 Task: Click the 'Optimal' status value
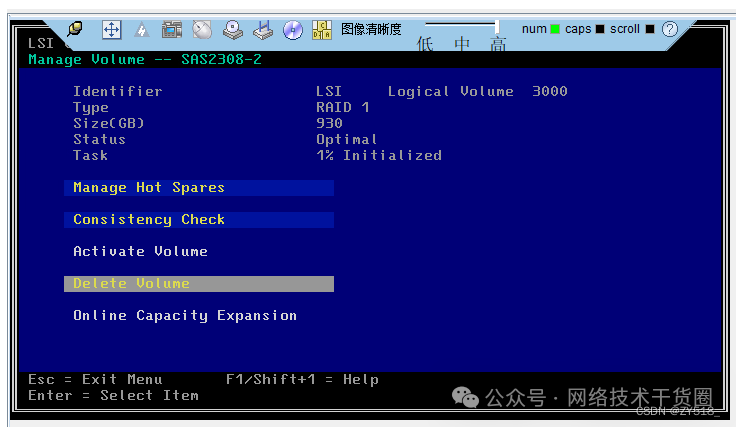coord(346,139)
